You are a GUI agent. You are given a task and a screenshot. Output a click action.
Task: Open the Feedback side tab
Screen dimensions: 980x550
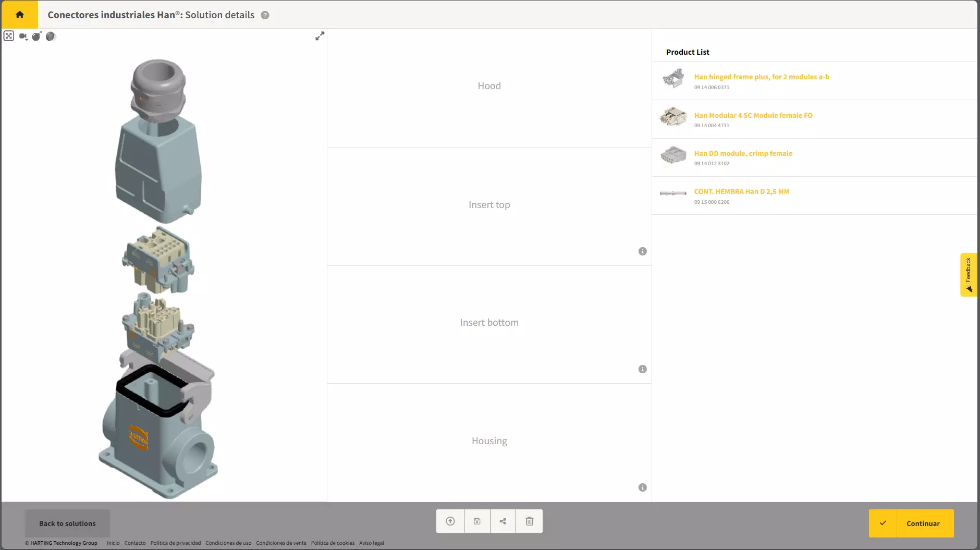click(969, 275)
